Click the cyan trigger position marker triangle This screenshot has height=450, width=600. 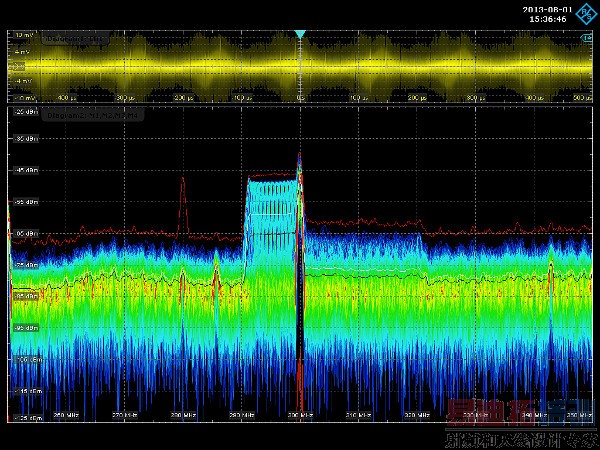click(300, 34)
